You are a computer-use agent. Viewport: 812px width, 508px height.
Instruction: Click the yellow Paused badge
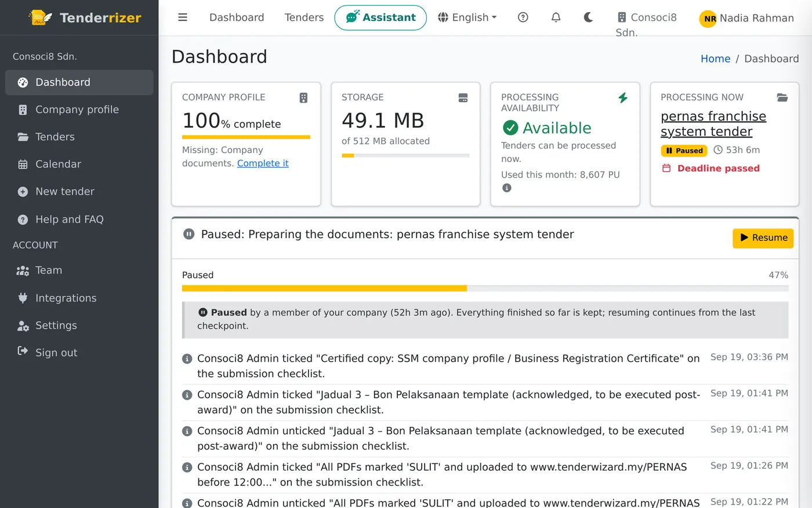pyautogui.click(x=684, y=151)
